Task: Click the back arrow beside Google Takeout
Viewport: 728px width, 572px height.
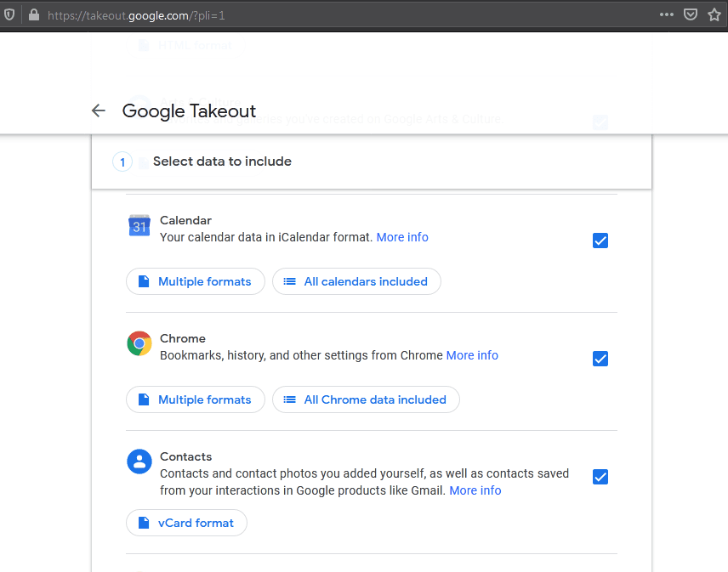Action: 99,110
